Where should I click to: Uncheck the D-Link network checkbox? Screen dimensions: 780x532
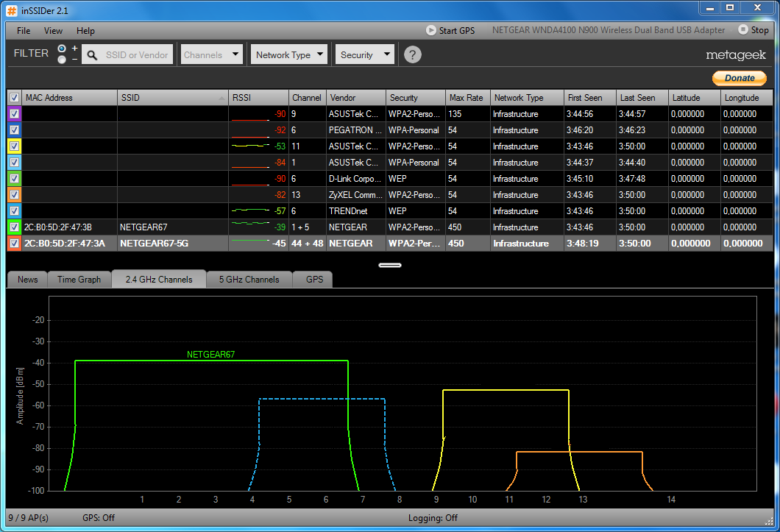coord(15,178)
